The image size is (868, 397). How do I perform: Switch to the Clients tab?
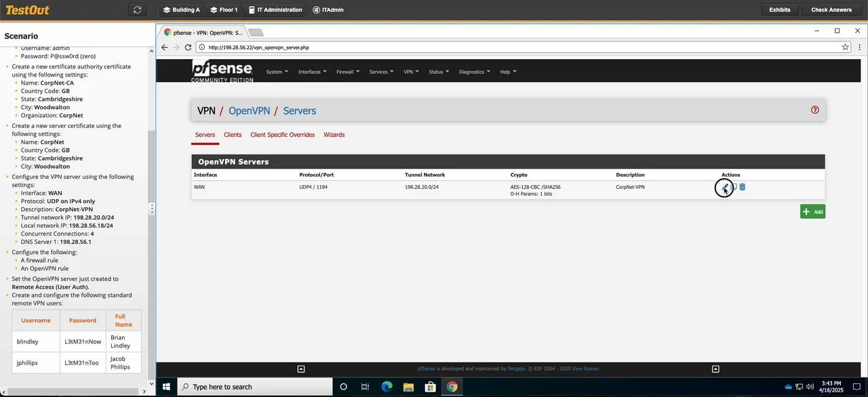233,134
